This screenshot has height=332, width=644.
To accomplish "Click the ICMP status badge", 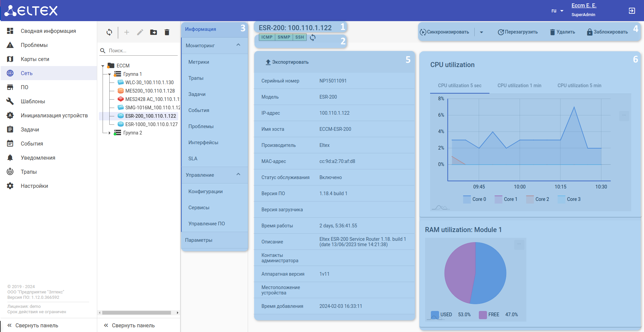I will click(267, 37).
